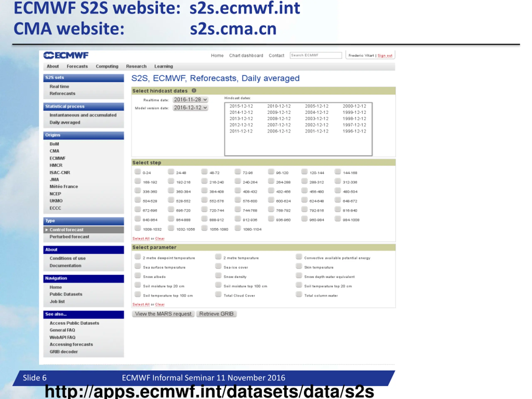This screenshot has width=532, height=399.
Task: Open Documentation link
Action: (65, 266)
